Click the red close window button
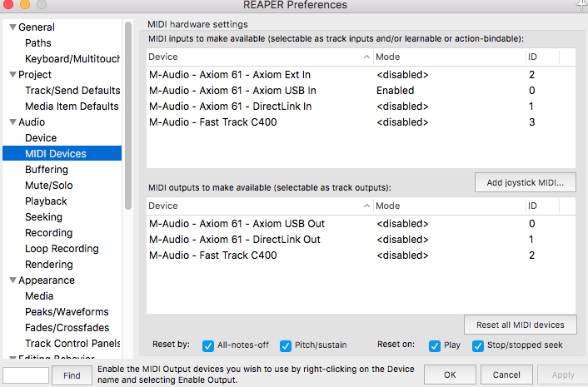 tap(7, 4)
